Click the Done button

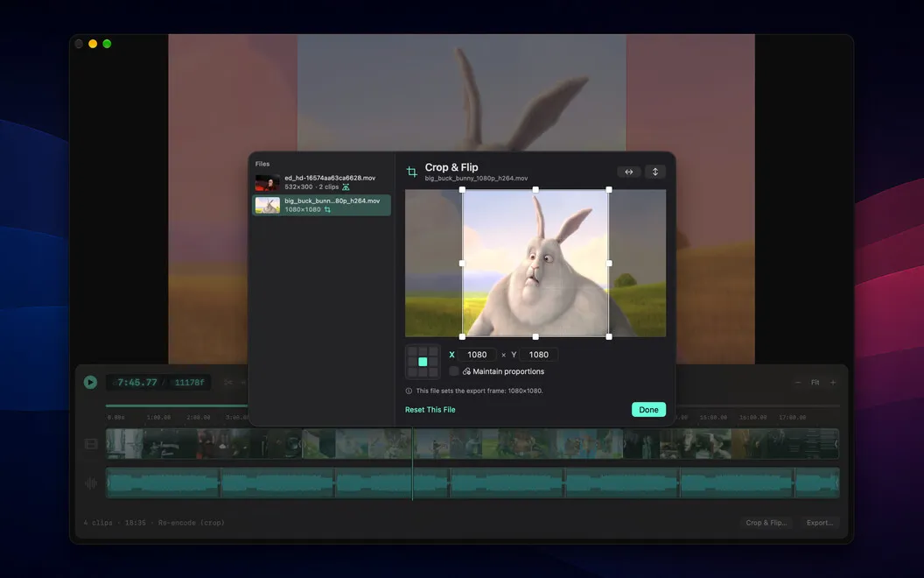pos(648,409)
